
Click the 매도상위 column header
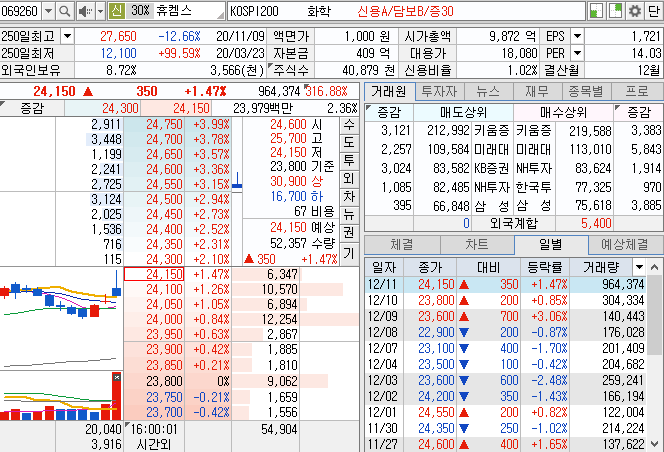click(x=463, y=112)
